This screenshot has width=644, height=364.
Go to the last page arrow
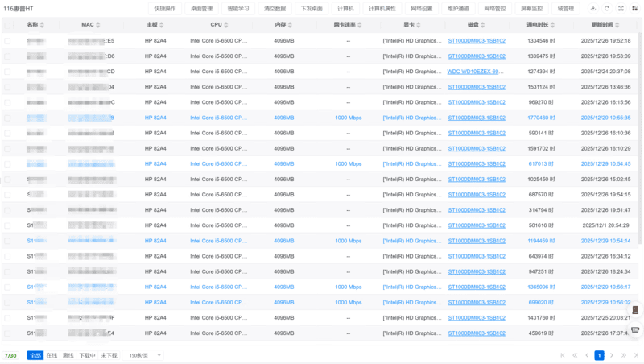635,355
